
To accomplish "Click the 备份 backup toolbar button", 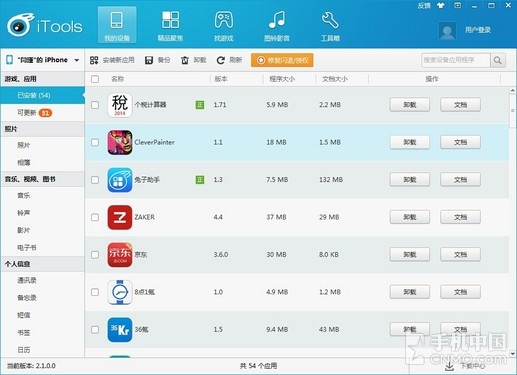I will point(157,60).
